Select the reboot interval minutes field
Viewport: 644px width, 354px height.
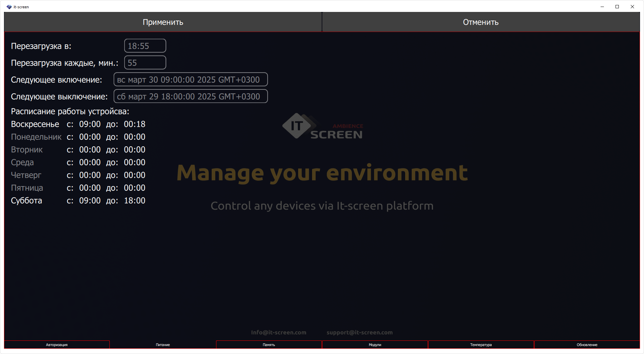point(145,63)
